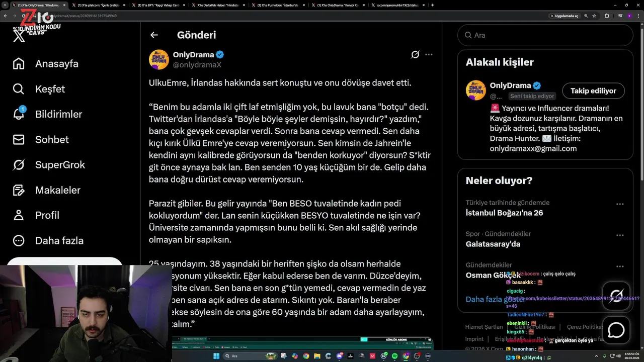Click the Grok icon beside SuperGrok
Viewport: 644px width, 362px height.
pyautogui.click(x=19, y=164)
